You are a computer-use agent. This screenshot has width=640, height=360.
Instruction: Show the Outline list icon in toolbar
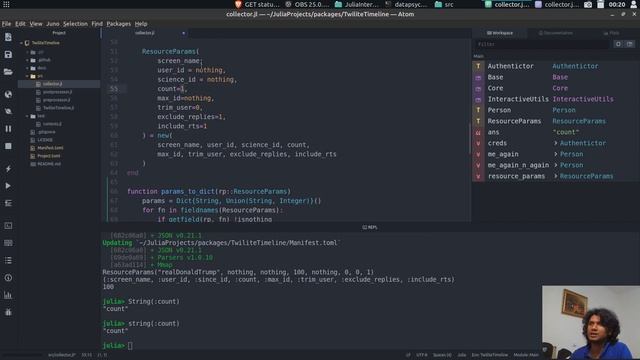8,260
